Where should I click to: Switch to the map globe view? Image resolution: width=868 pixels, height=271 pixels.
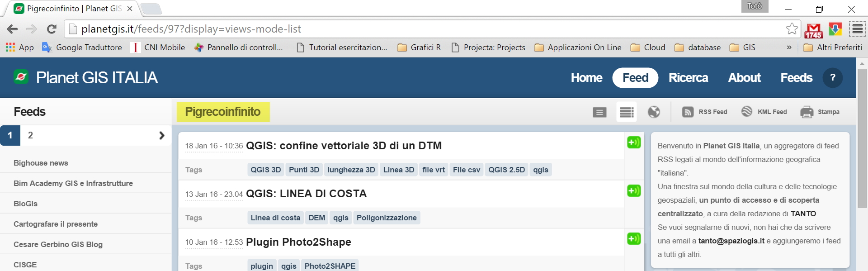(654, 112)
